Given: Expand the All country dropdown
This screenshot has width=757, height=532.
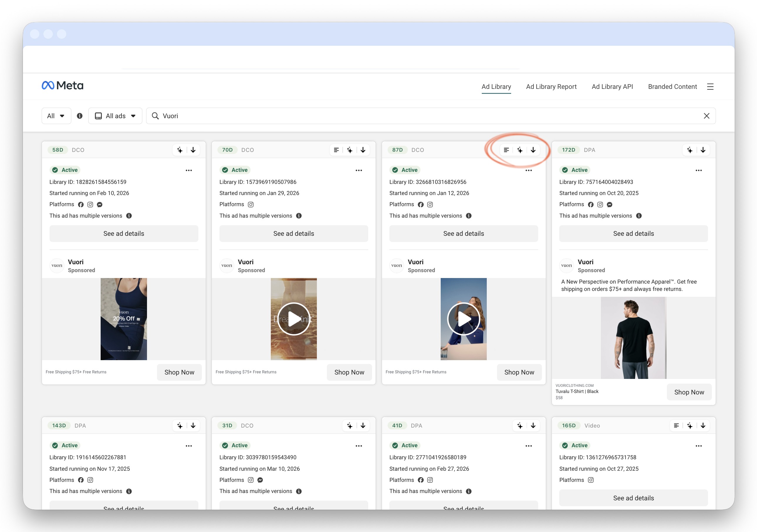Looking at the screenshot, I should click(56, 116).
